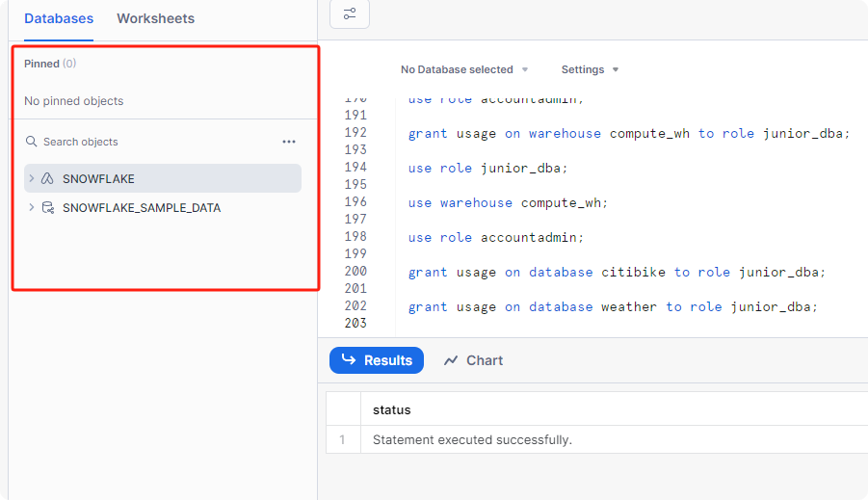Expand the SNOWFLAKE database chevron

pos(32,179)
